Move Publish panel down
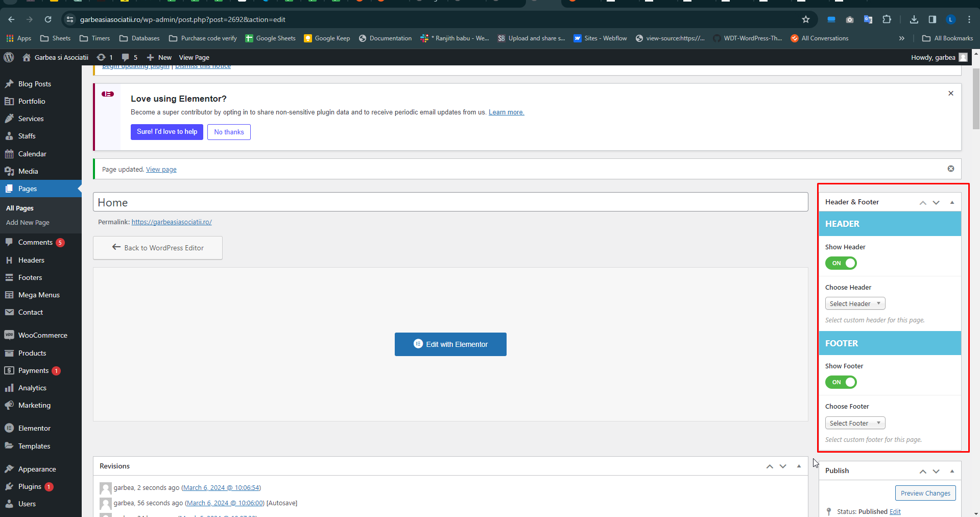 pos(936,471)
